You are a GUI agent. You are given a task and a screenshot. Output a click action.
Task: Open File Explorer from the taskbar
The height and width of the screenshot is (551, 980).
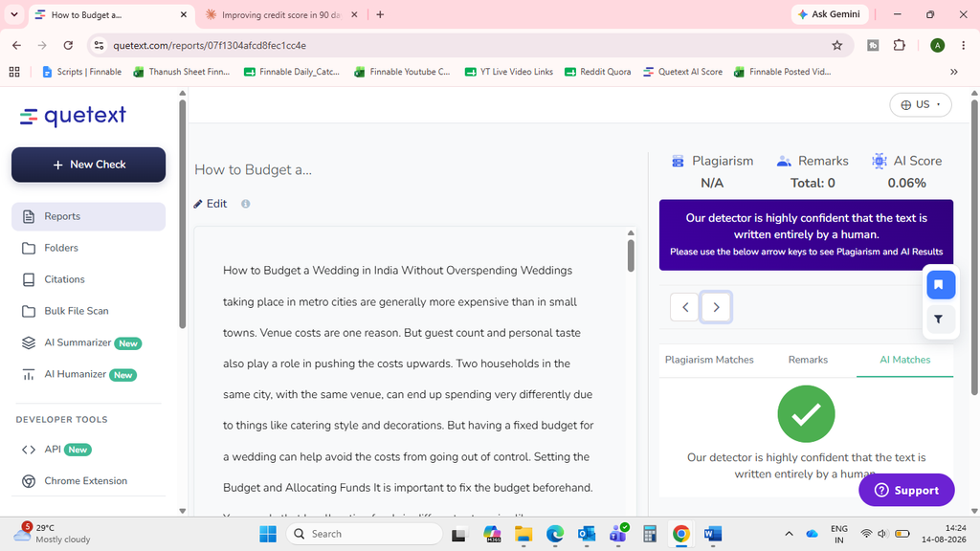523,534
